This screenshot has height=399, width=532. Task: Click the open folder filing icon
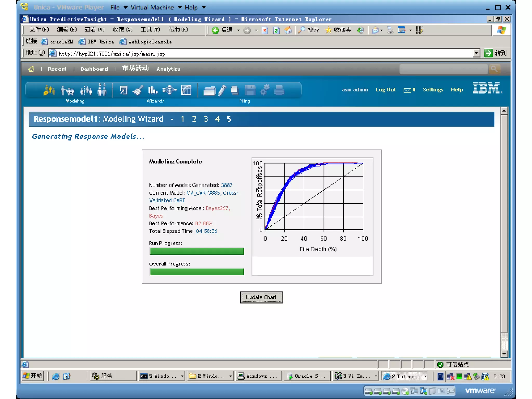209,91
